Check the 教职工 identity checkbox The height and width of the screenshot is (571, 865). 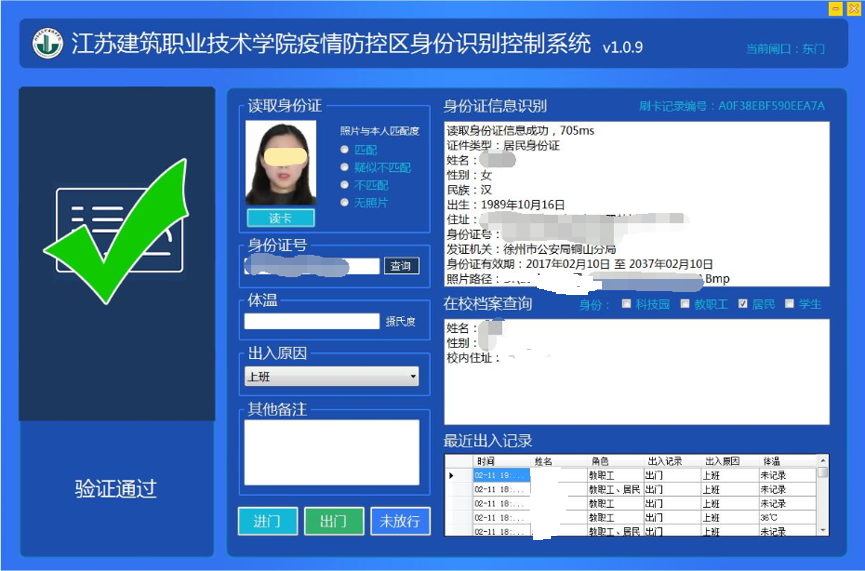(x=685, y=304)
